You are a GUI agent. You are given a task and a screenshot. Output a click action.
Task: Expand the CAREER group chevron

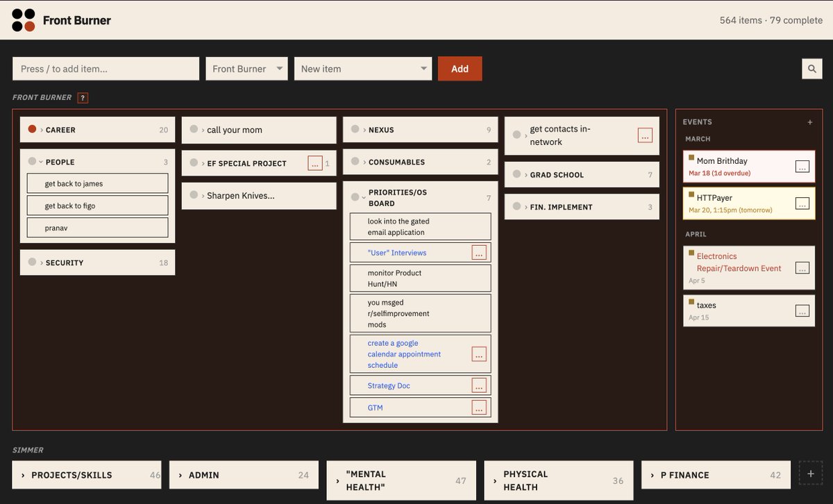(x=42, y=130)
